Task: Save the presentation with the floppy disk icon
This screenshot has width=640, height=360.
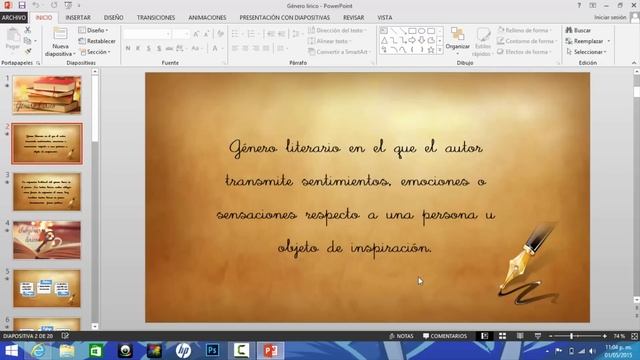Action: (22, 5)
